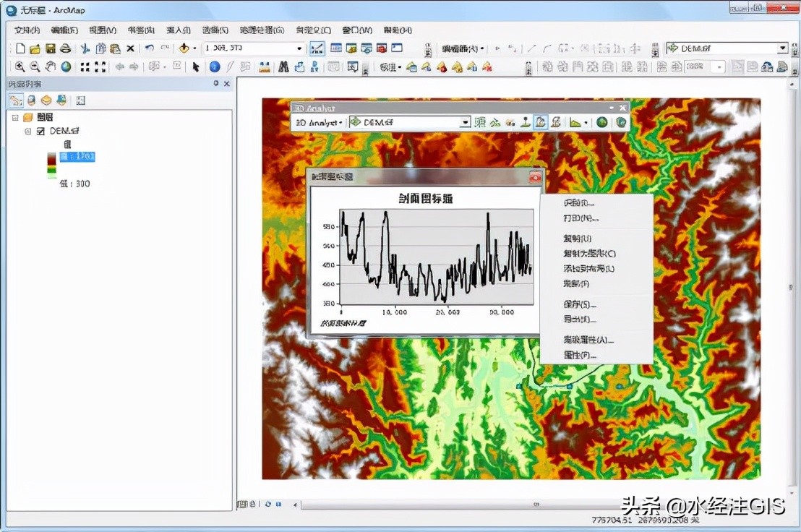The width and height of the screenshot is (801, 532).
Task: Choose 属性 Properties at context menu bottom
Action: click(579, 355)
